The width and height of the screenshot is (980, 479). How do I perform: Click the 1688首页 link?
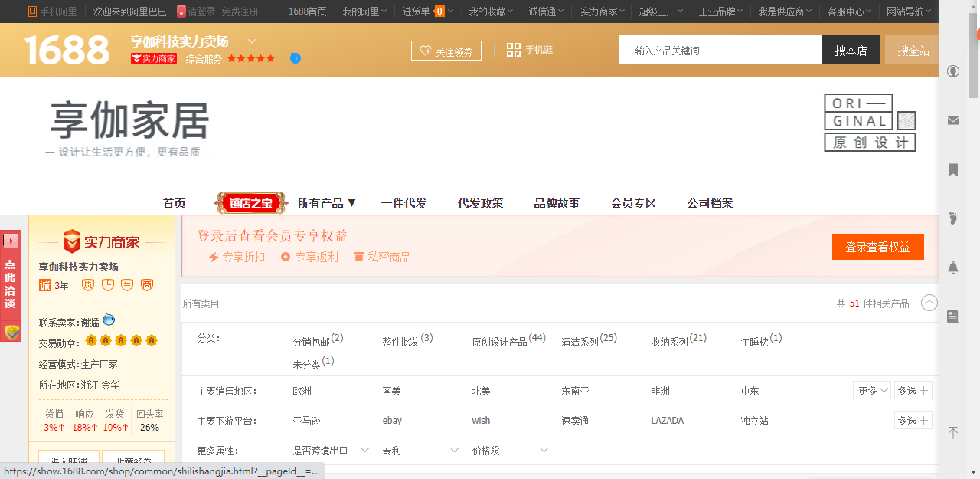click(x=307, y=11)
